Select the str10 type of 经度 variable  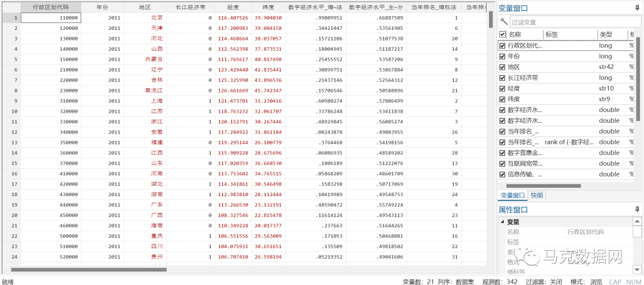click(x=608, y=88)
